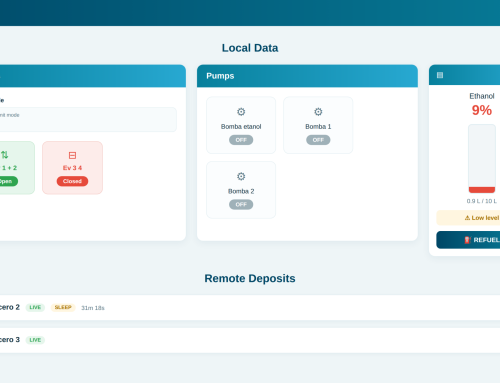Select the Bomba etanol pump card
The width and height of the screenshot is (500, 383).
point(241,125)
